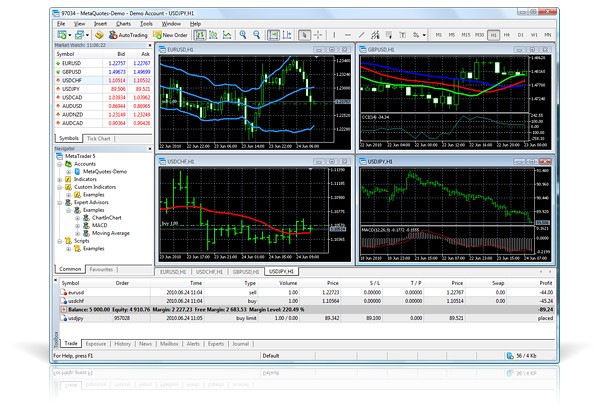The width and height of the screenshot is (605, 414).
Task: Open the dropdown arrow beside the Profiles icon
Action: coord(88,35)
